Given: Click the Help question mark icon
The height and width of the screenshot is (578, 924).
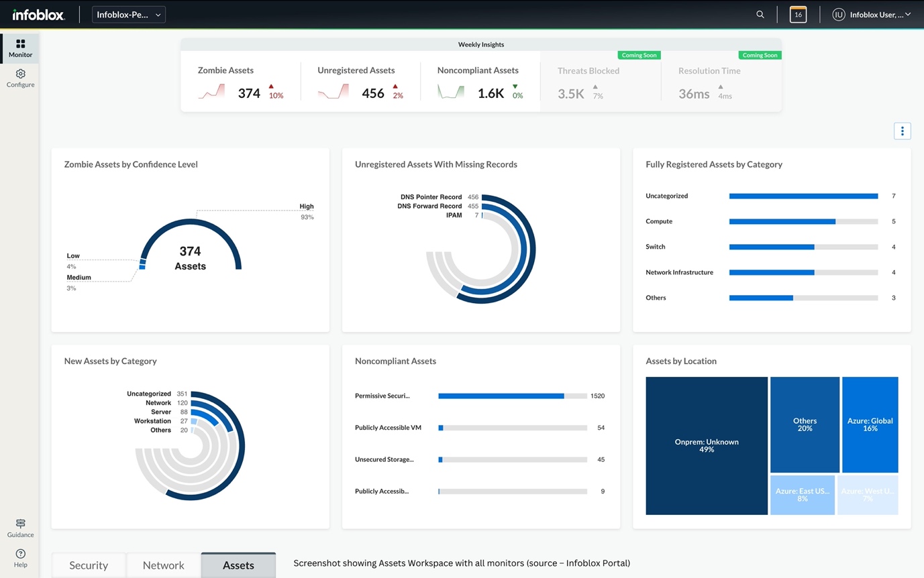Looking at the screenshot, I should (x=20, y=557).
